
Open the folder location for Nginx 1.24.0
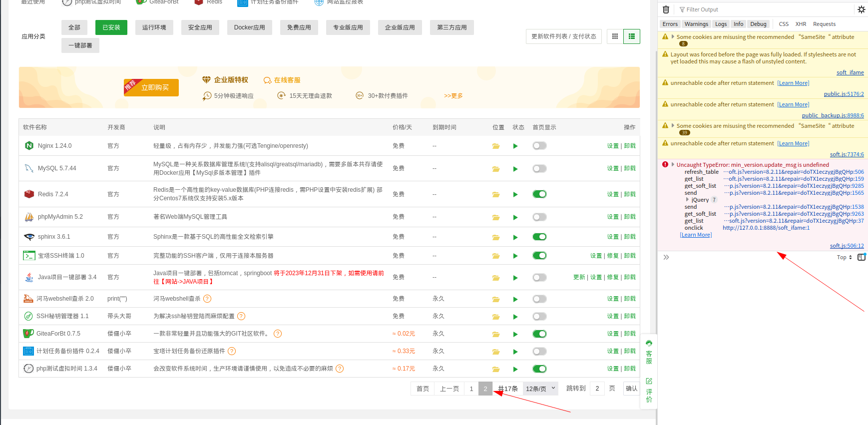495,146
